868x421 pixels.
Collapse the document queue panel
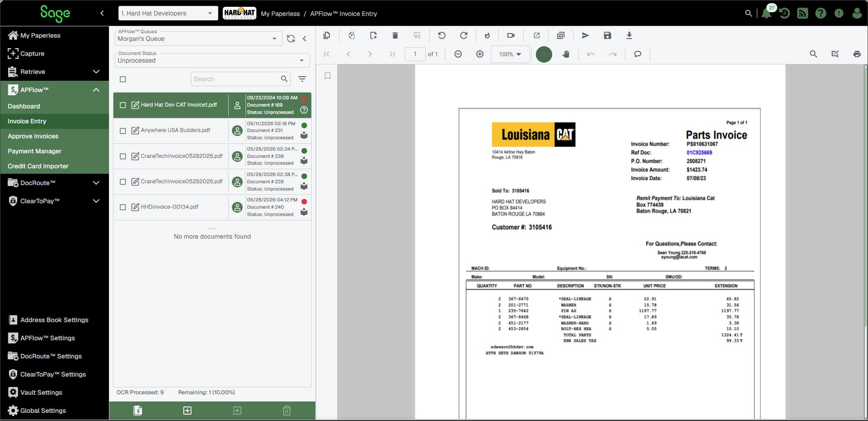(x=305, y=39)
